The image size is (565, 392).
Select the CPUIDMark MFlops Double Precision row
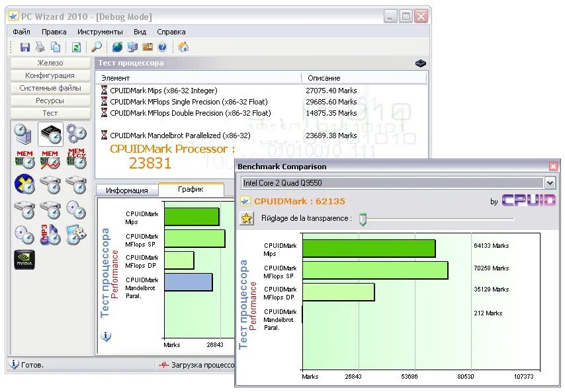point(261,113)
